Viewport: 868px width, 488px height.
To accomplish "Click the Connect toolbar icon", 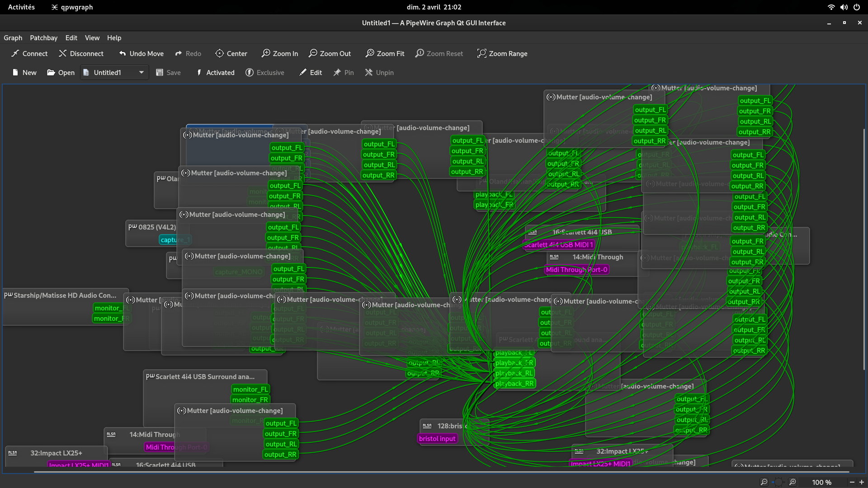I will pos(16,54).
